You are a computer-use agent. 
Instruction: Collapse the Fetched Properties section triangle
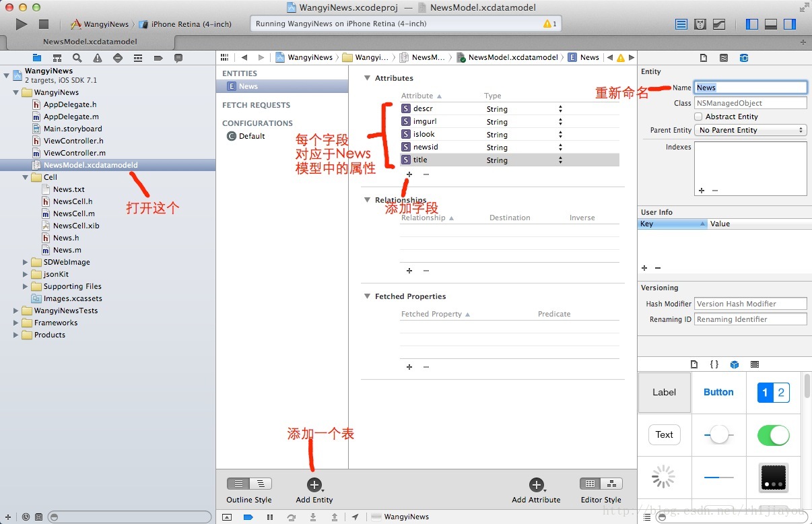368,296
